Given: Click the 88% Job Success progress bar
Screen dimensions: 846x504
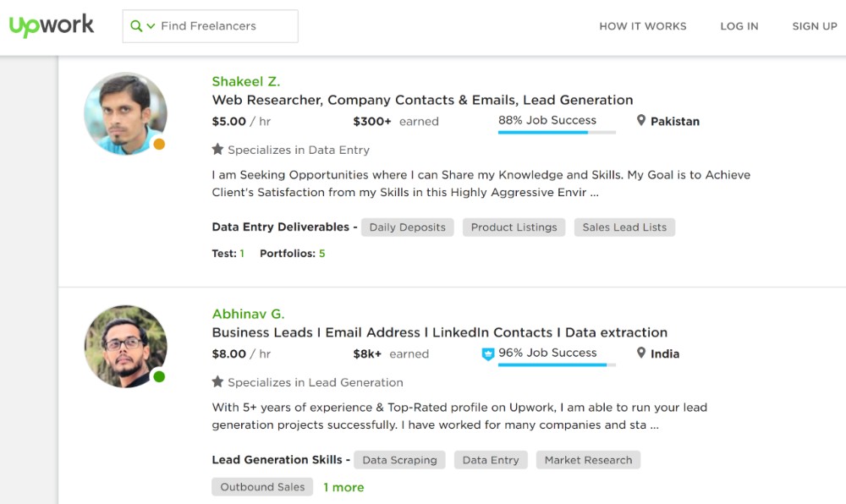Looking at the screenshot, I should (x=557, y=132).
